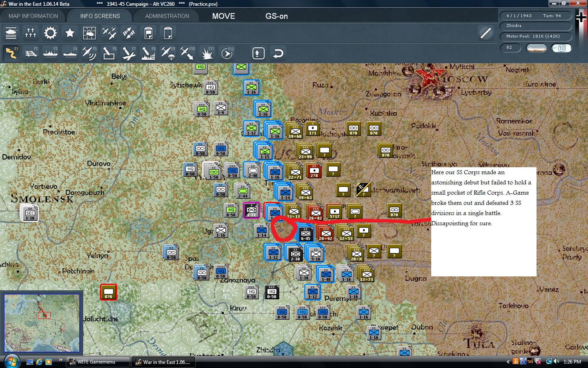Select the 2-40 unit counter

point(253,171)
